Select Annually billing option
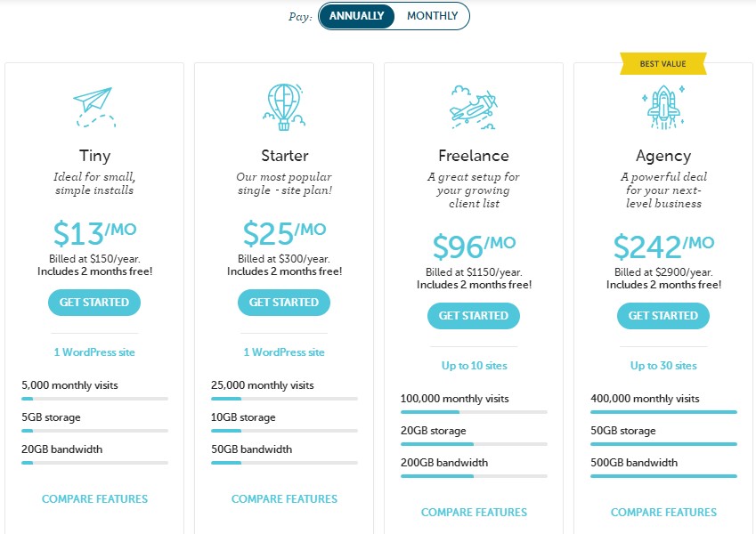Viewport: 756px width, 534px height. [356, 16]
